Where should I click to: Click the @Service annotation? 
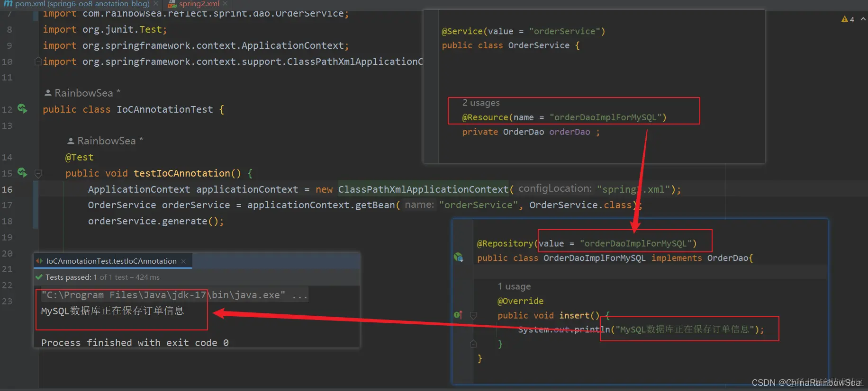[x=462, y=31]
